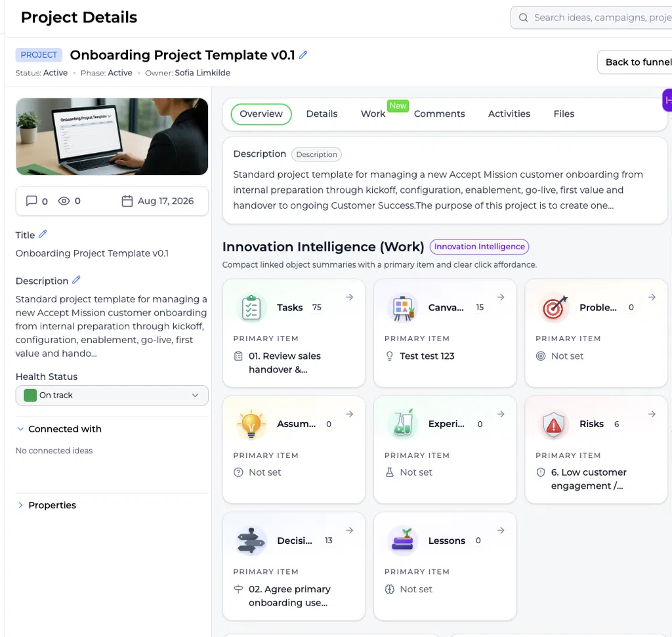Viewport: 672px width, 637px height.
Task: Click the Experiments flask icon
Action: [402, 424]
